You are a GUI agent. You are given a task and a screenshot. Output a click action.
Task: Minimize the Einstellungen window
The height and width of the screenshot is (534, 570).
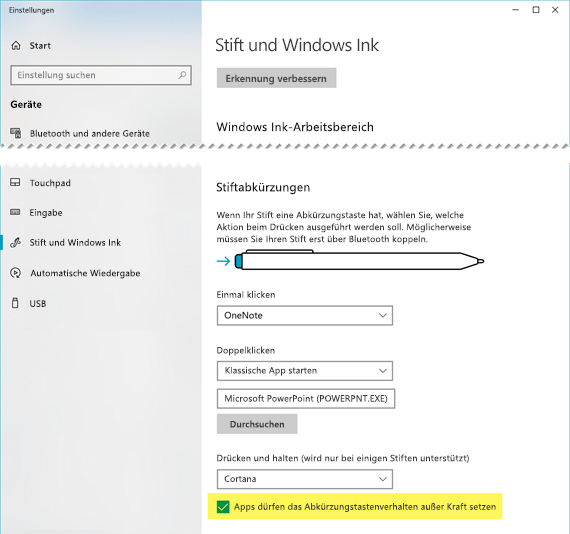[515, 10]
